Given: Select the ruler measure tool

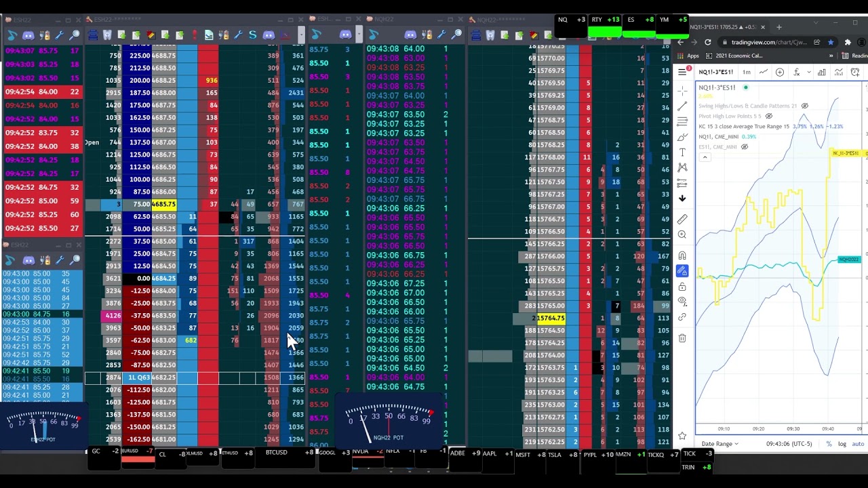Looking at the screenshot, I should tap(682, 219).
